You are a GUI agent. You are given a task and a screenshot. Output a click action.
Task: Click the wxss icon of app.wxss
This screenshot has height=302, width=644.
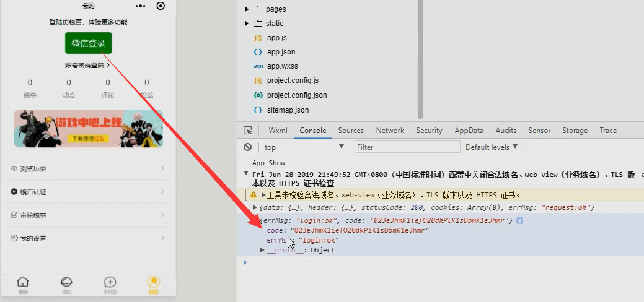click(258, 66)
